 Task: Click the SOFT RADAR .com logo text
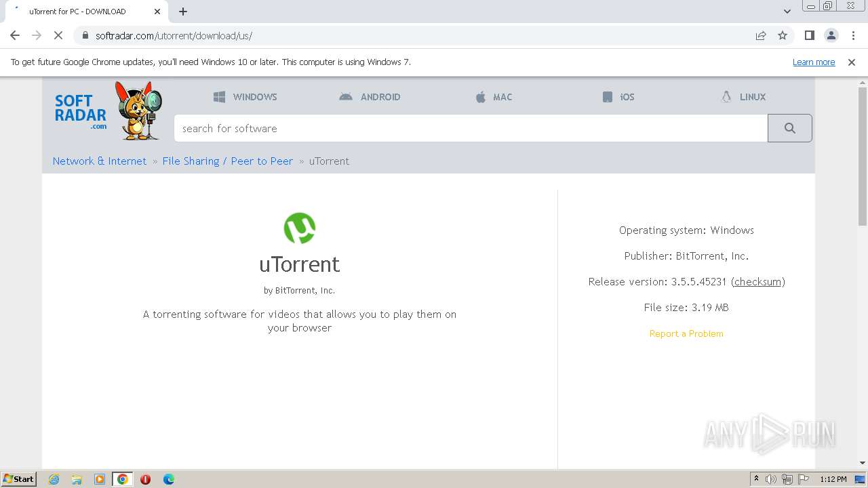click(x=81, y=112)
